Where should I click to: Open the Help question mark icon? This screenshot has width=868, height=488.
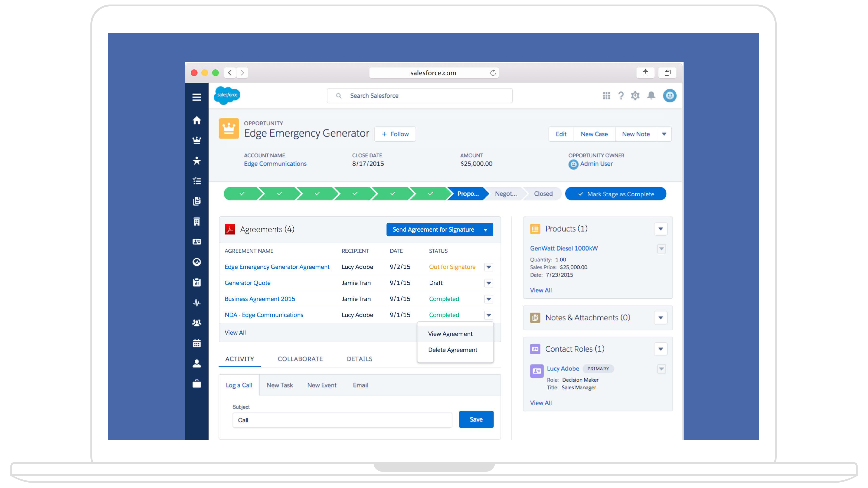[621, 96]
